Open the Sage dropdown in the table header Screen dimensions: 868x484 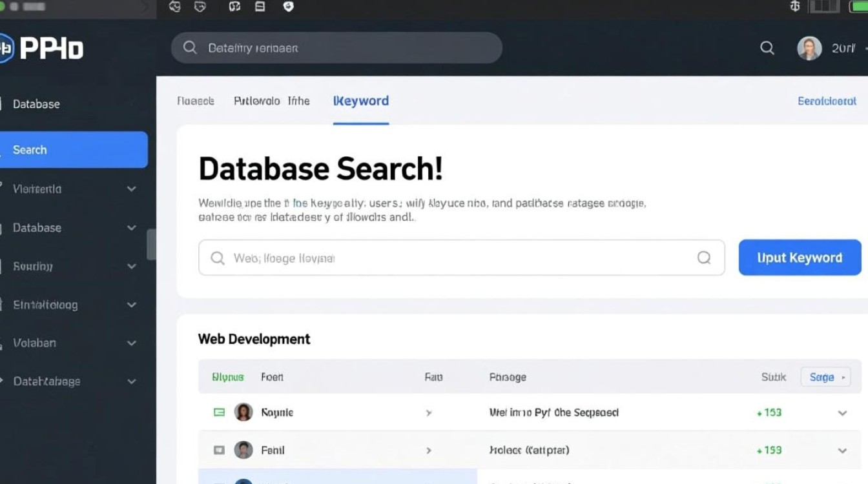click(x=825, y=377)
